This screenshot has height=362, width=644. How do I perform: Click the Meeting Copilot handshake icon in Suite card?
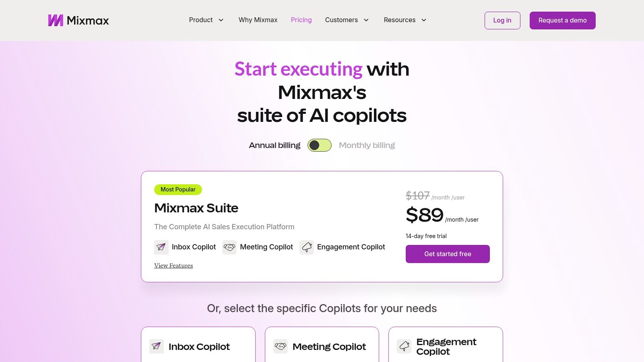(229, 247)
